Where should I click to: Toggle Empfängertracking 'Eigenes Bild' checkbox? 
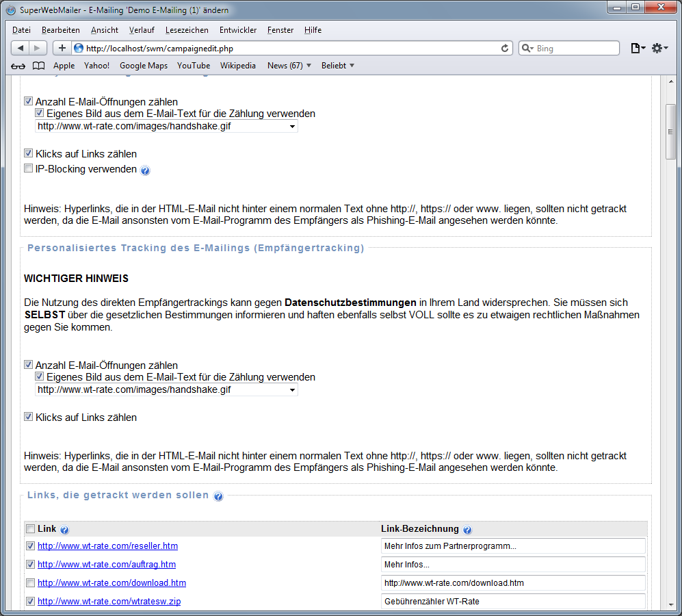pos(39,376)
